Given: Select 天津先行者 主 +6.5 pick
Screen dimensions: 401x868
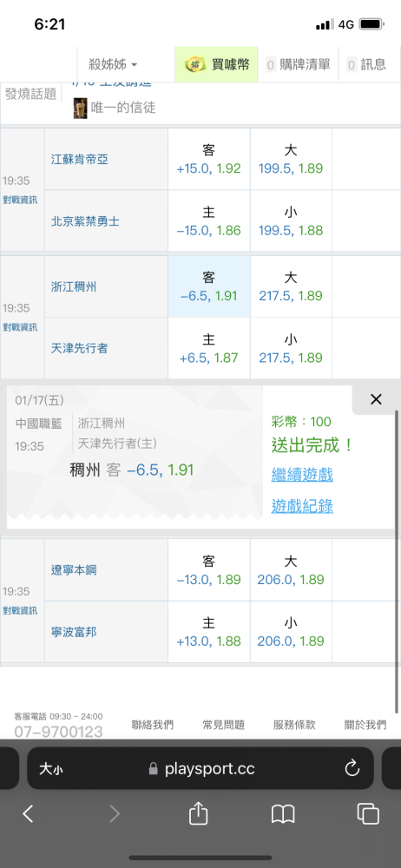Looking at the screenshot, I should tap(209, 348).
